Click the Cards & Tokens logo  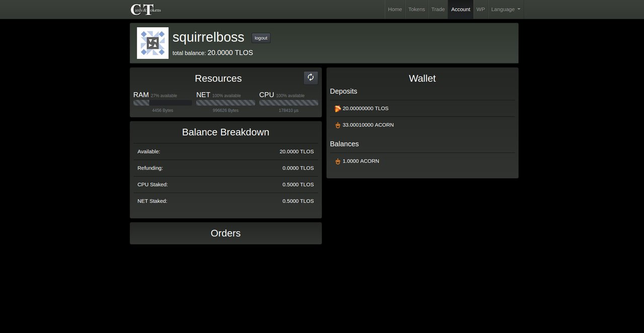point(146,9)
